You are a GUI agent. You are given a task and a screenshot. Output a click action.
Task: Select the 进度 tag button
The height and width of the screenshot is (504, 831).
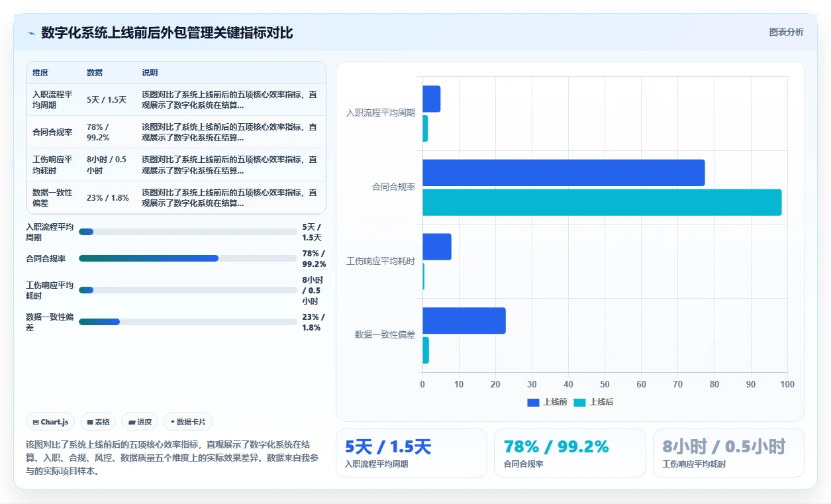click(x=140, y=422)
